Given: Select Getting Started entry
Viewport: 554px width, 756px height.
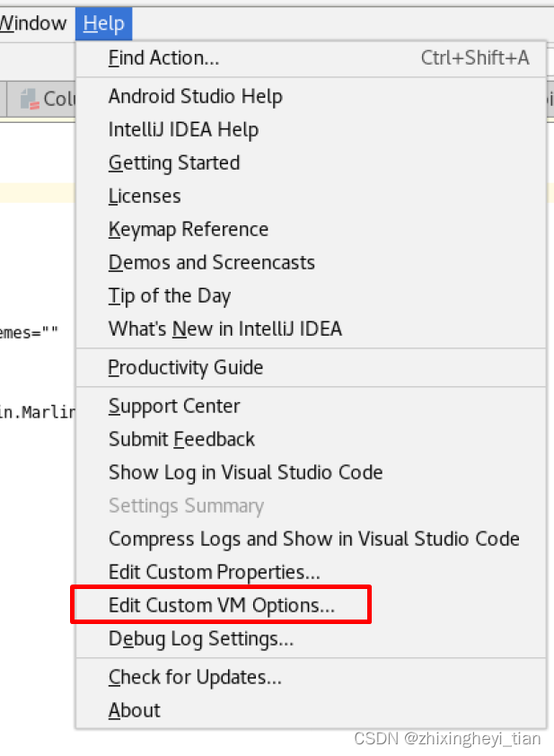Looking at the screenshot, I should pos(311,163).
